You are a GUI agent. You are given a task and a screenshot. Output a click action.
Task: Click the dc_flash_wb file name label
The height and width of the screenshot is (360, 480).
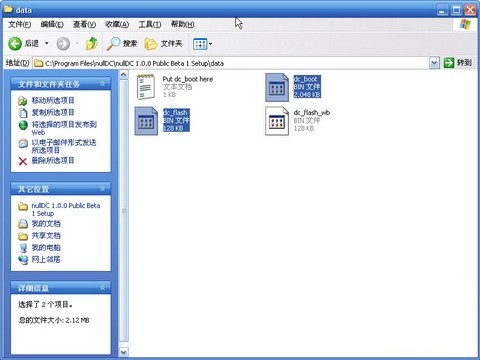(x=312, y=112)
